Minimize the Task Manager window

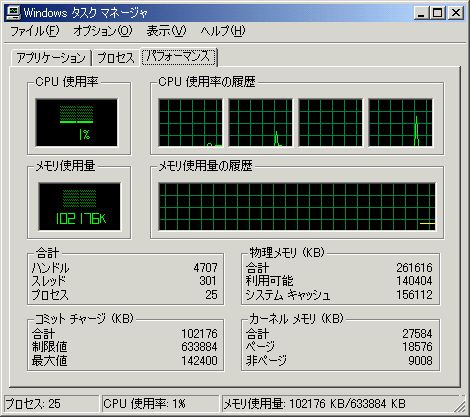pyautogui.click(x=421, y=13)
